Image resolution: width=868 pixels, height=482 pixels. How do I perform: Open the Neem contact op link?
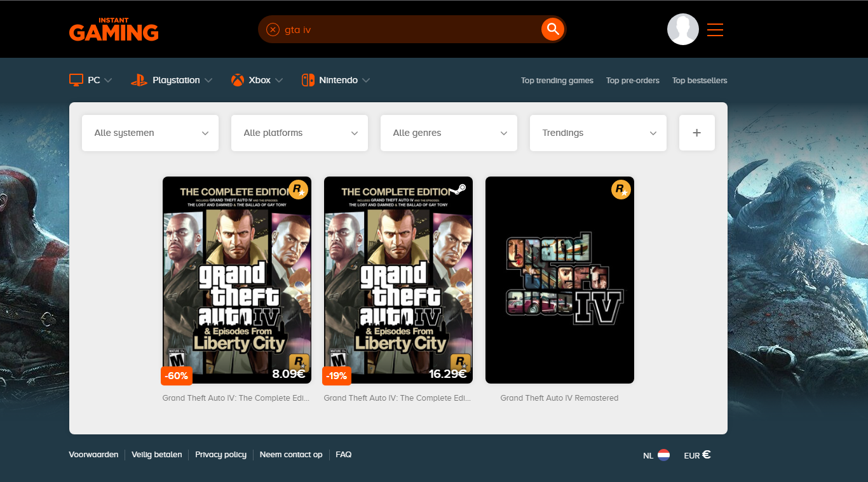point(291,455)
